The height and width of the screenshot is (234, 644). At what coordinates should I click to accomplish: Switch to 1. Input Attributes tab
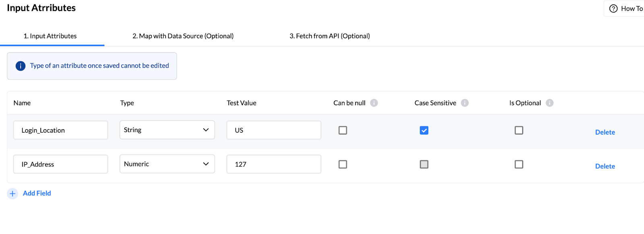click(x=50, y=36)
